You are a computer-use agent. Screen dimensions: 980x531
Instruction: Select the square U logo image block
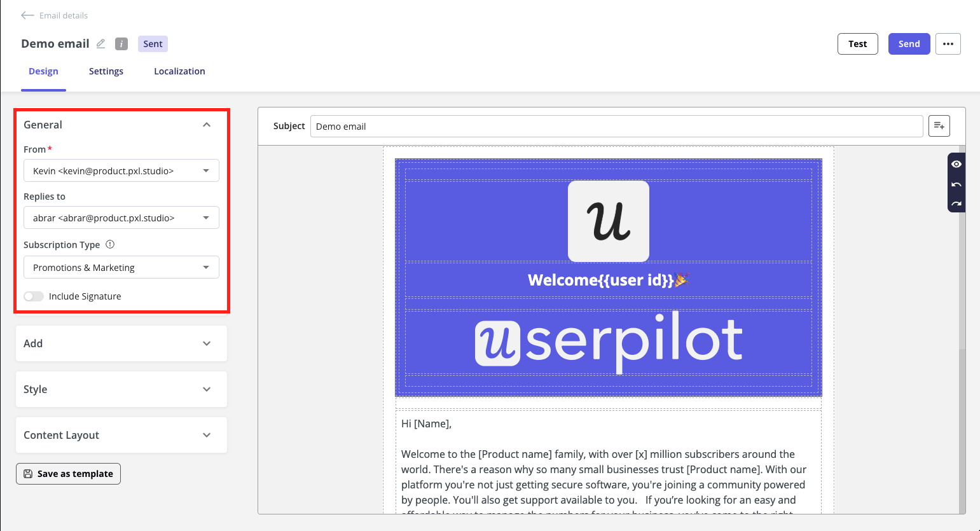[609, 221]
